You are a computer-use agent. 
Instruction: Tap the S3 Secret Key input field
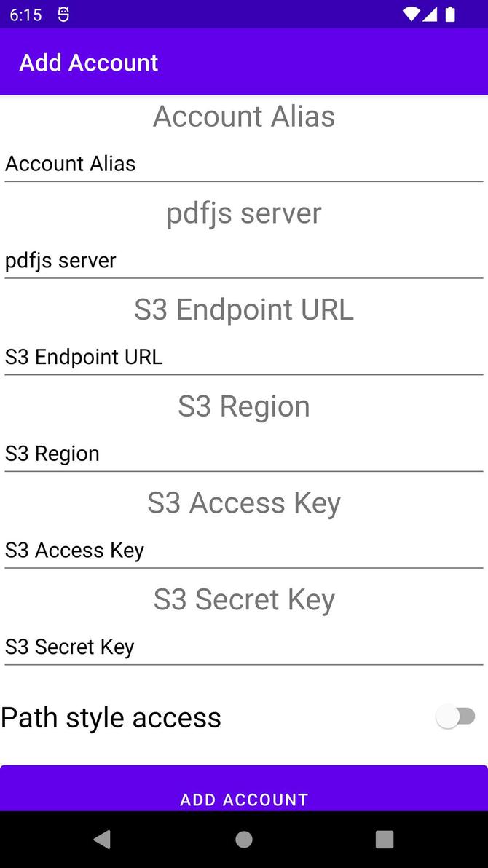(x=244, y=647)
